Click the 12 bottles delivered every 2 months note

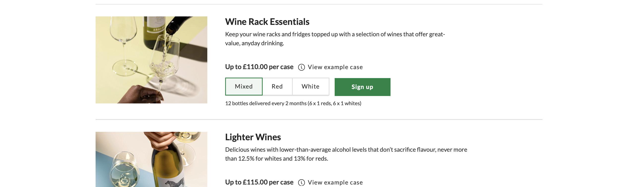(x=293, y=103)
